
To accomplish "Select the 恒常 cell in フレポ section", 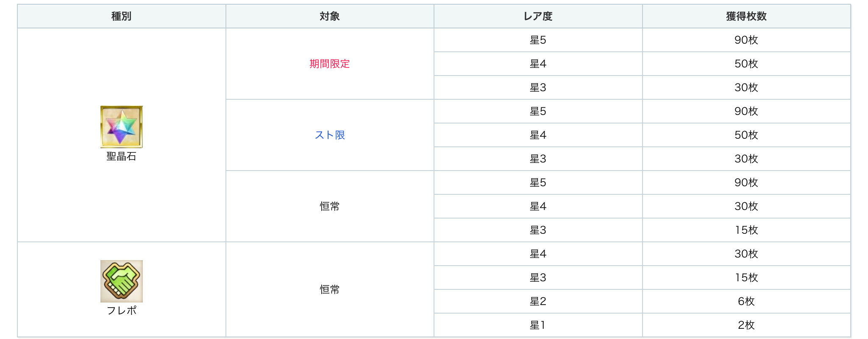I will point(329,289).
